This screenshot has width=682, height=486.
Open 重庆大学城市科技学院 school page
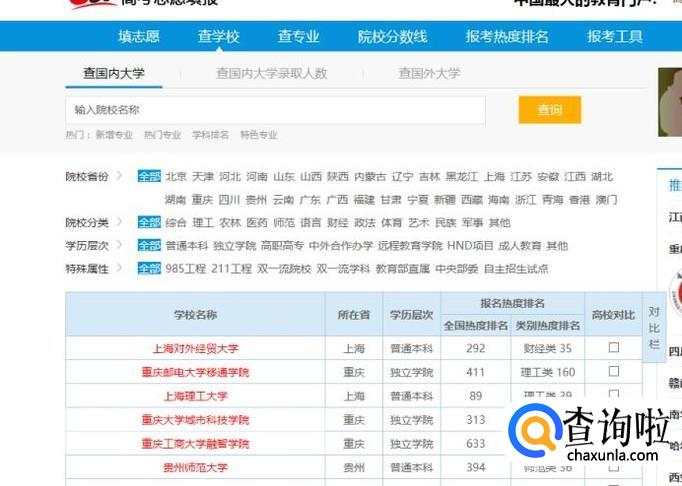pos(195,420)
